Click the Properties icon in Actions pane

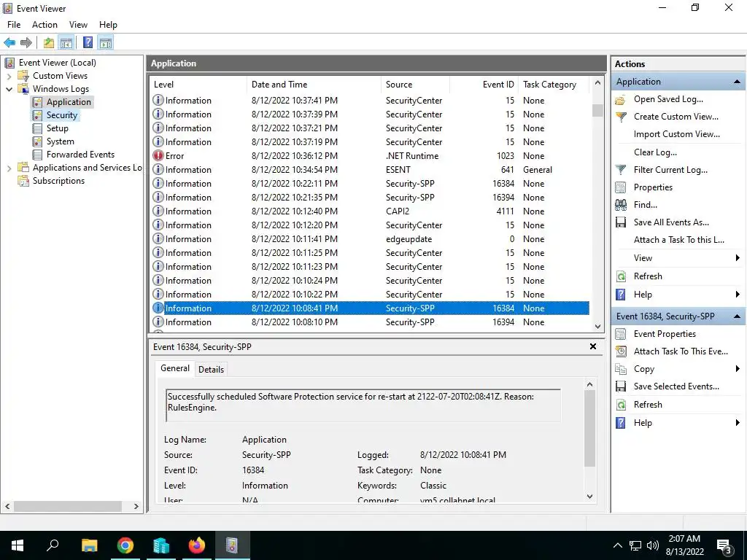pos(620,187)
